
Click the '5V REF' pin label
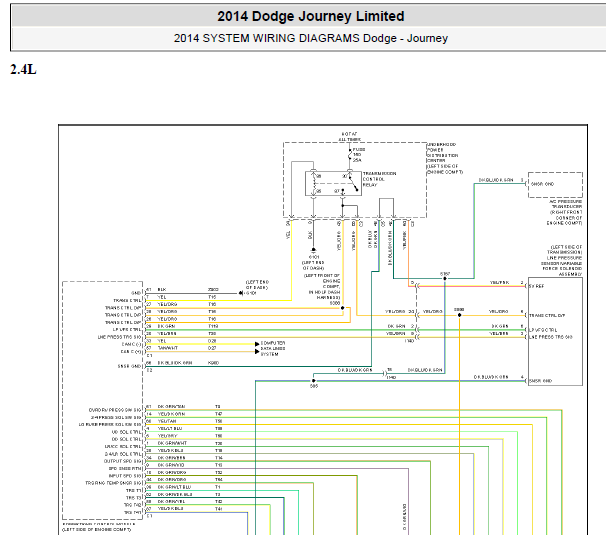(536, 286)
